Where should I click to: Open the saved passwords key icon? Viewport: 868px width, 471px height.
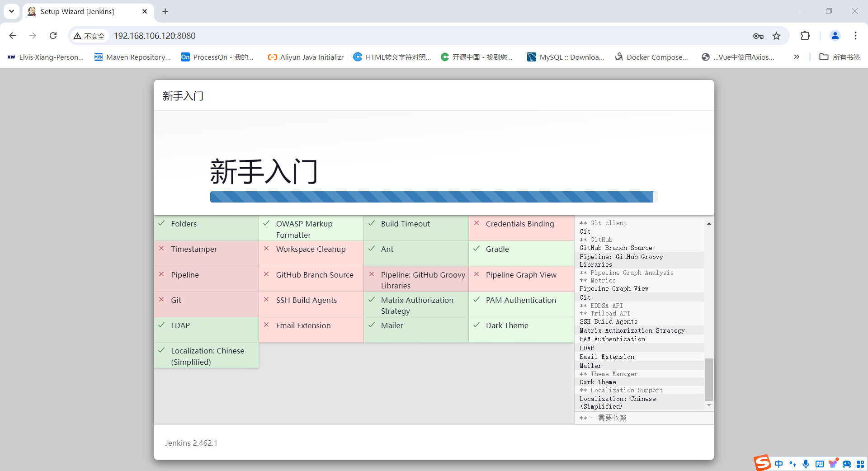point(758,36)
